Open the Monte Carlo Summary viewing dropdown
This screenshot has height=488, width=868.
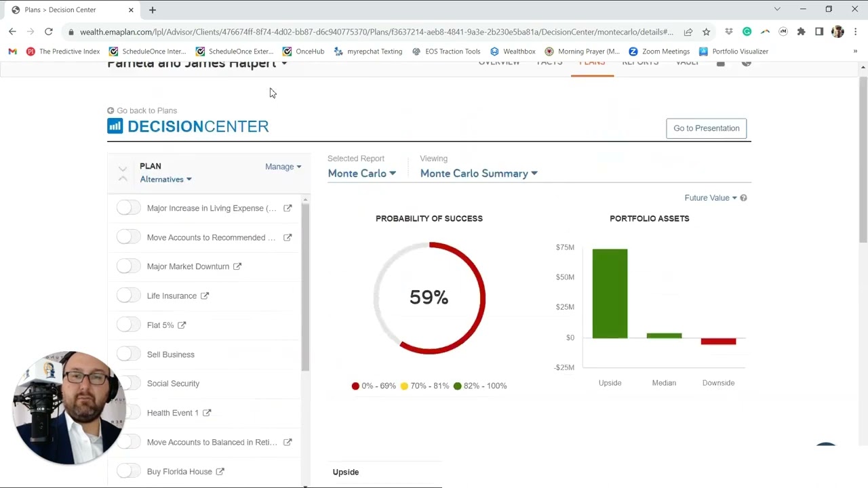[479, 174]
